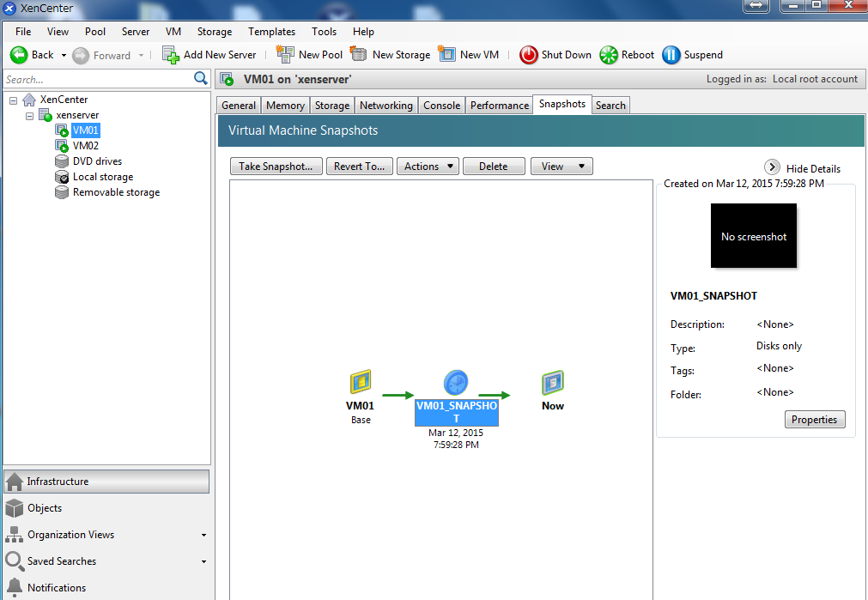Open the View menu in menu bar

point(58,32)
